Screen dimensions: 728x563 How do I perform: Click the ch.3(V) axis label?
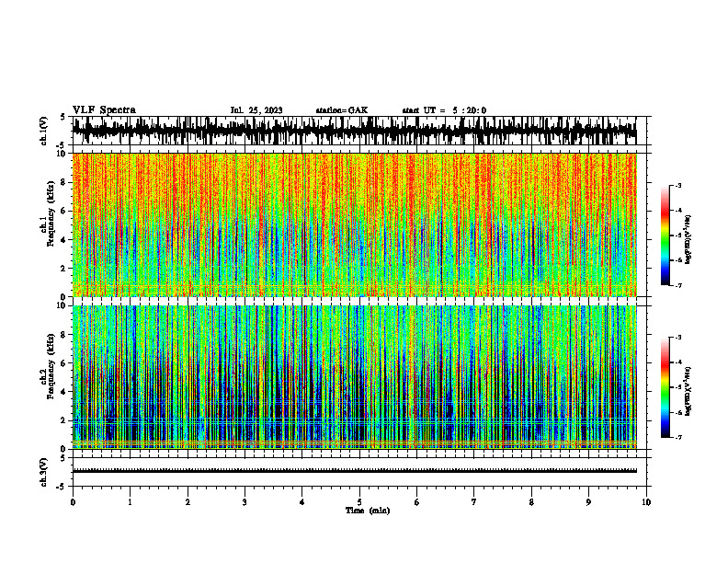(44, 472)
